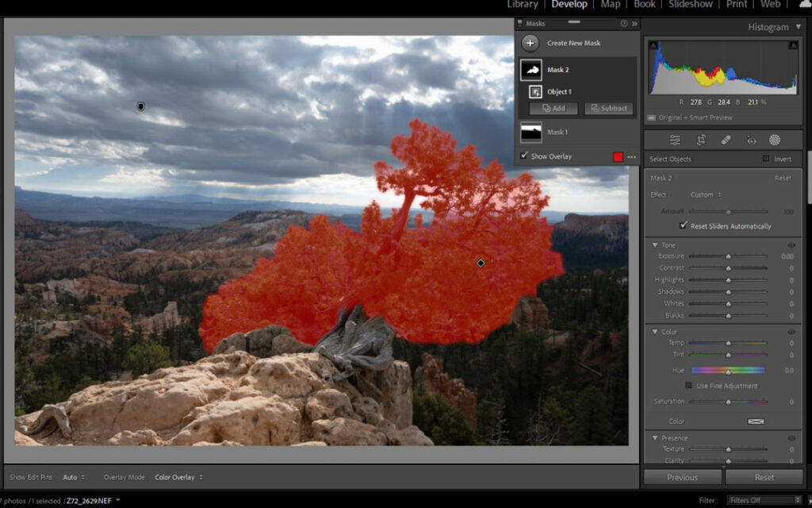Click Reset next to Mask 2 label
The width and height of the screenshot is (812, 508).
pyautogui.click(x=783, y=179)
